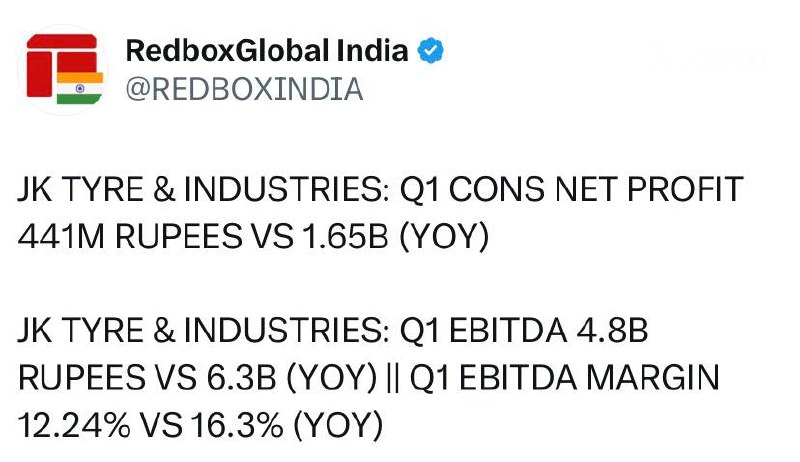The height and width of the screenshot is (462, 800).
Task: Click the RUPEES VS 6.3B (YOY) text
Action: point(197,377)
